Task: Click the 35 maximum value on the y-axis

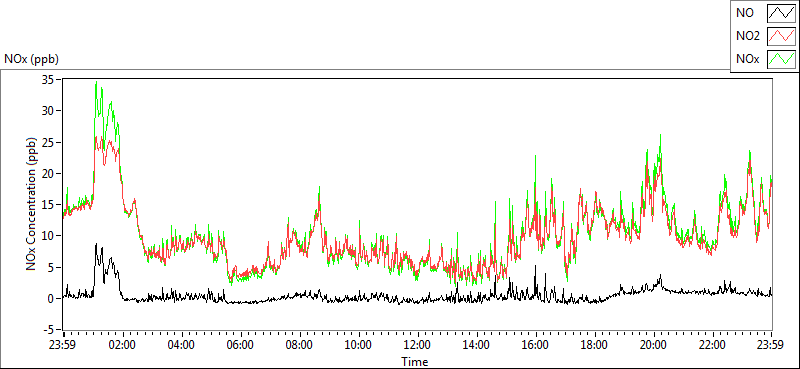Action: pos(48,79)
